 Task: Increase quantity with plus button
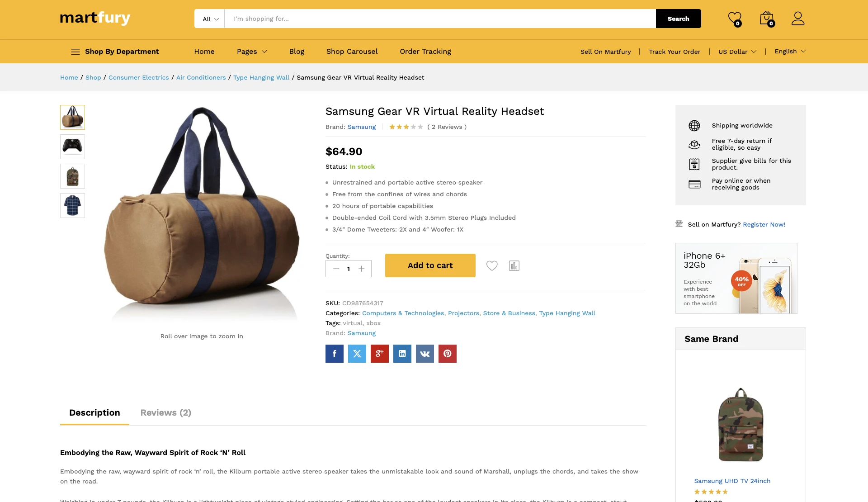[x=362, y=269]
